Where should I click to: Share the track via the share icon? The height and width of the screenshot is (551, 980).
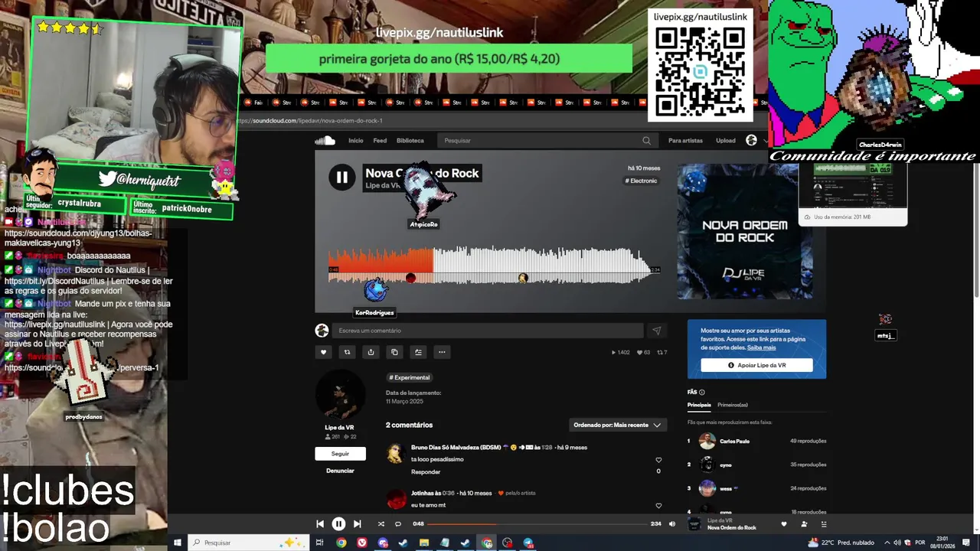point(371,352)
